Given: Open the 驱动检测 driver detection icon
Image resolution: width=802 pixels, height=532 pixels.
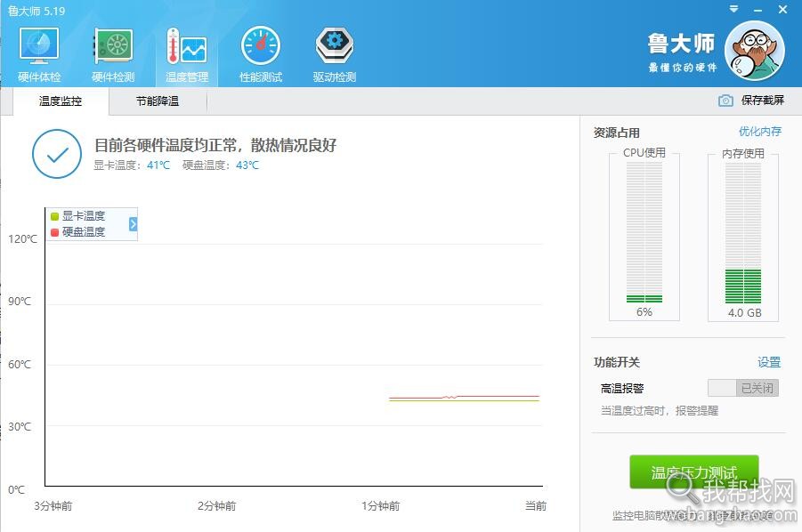Looking at the screenshot, I should tap(335, 54).
